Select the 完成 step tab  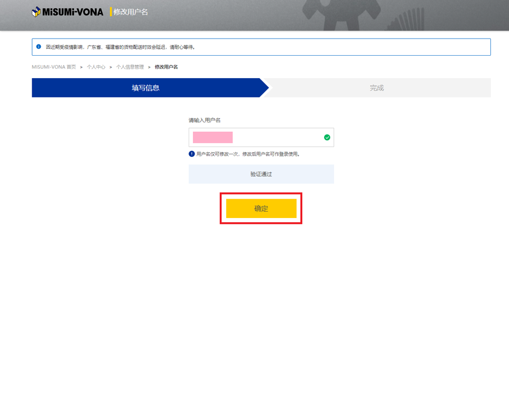(377, 88)
